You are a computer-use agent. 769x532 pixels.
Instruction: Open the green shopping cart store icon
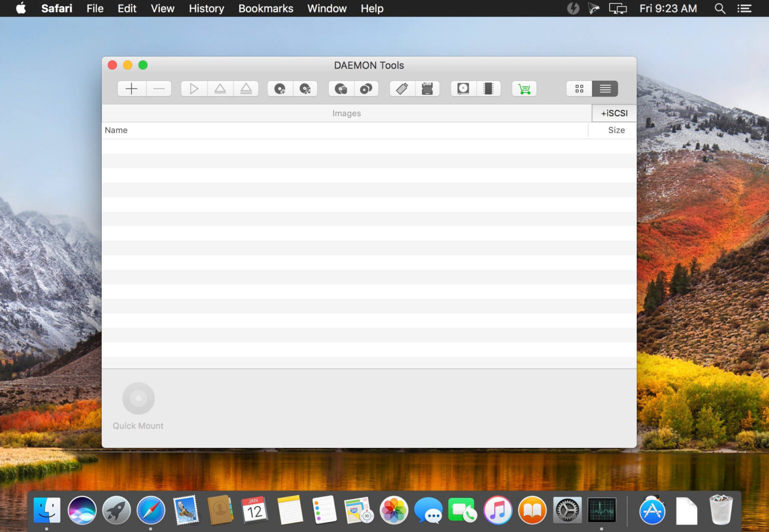pos(524,89)
